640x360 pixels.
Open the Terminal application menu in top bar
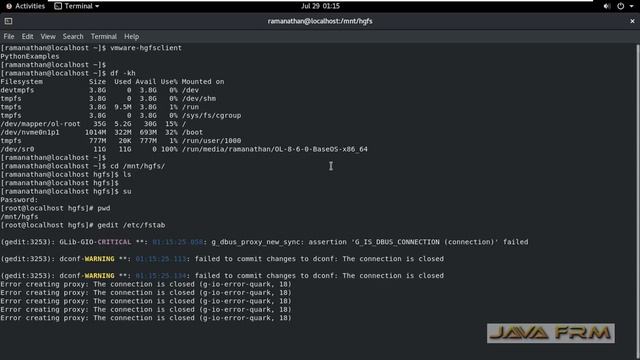(77, 6)
